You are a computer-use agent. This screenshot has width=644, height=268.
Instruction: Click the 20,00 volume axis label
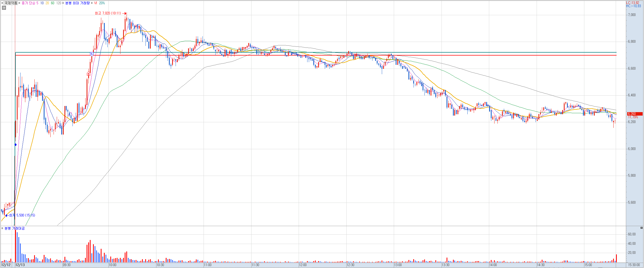click(x=632, y=253)
